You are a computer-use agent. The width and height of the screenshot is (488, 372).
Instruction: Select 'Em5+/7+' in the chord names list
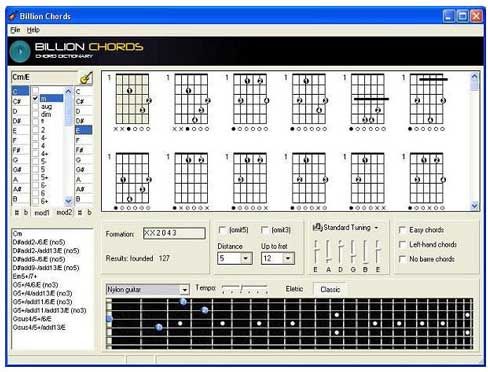(25, 276)
